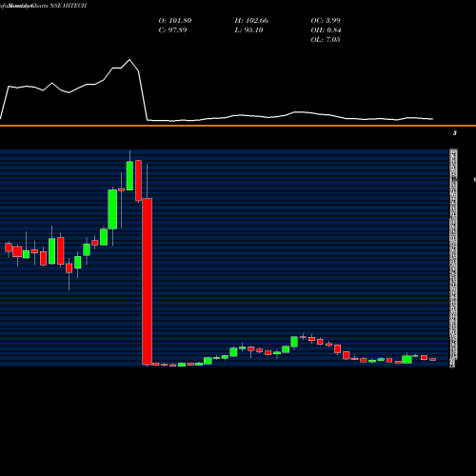This screenshot has width=476, height=476.
Task: Click the high price value H: 102.66
Action: [251, 21]
